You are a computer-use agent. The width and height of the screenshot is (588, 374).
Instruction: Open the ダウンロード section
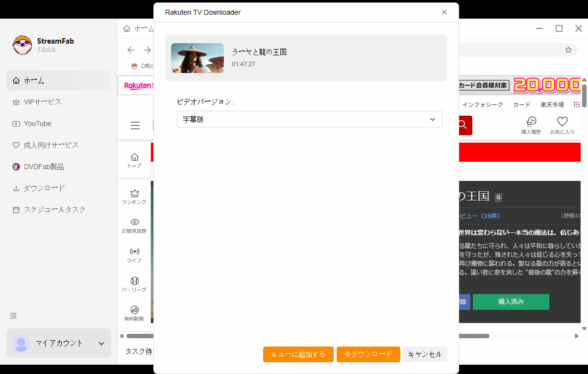[x=44, y=188]
